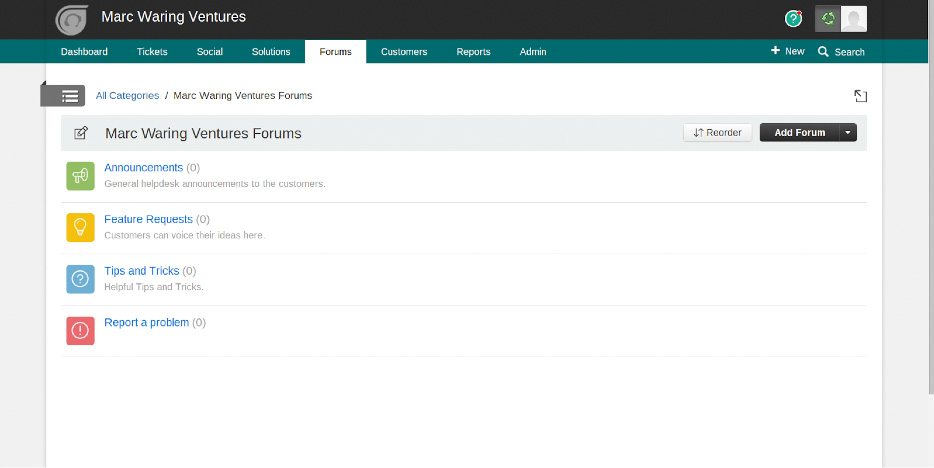
Task: Open the Customers tab
Action: (x=404, y=52)
